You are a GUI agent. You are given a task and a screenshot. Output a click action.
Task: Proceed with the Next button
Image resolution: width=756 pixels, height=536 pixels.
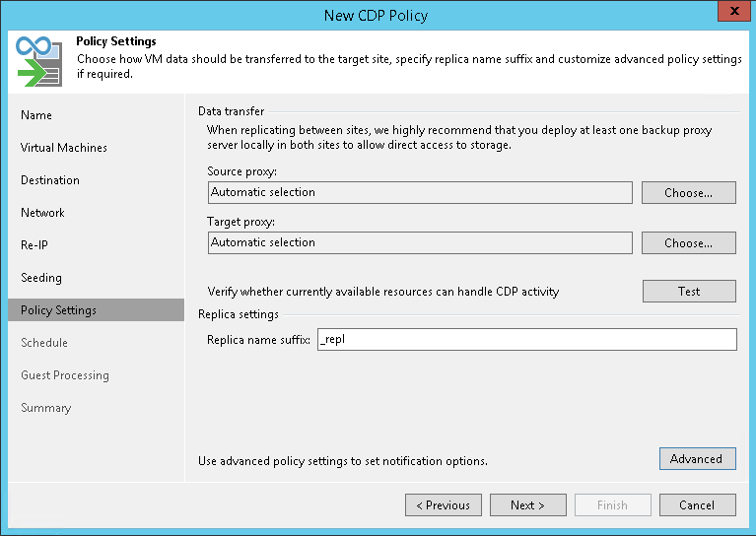point(527,505)
